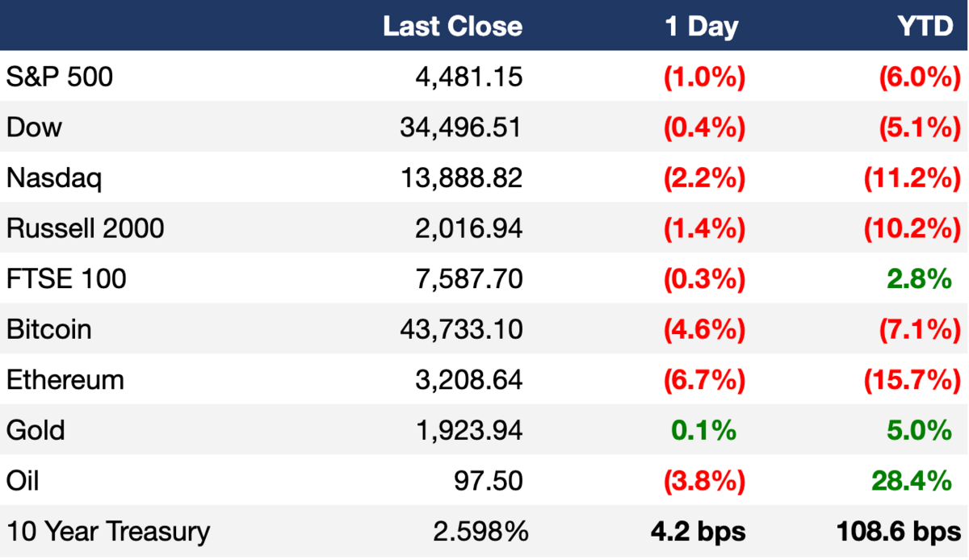Select the Nasdaq row label
The width and height of the screenshot is (969, 560).
point(54,178)
